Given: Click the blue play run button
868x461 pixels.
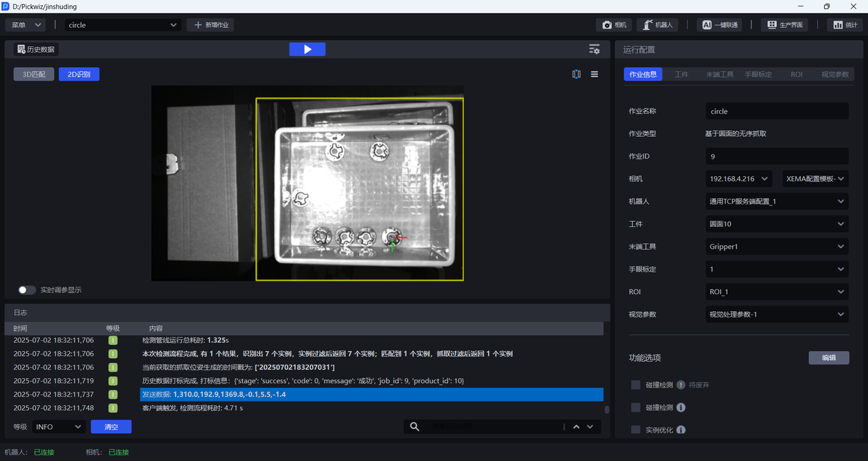Looking at the screenshot, I should [x=307, y=49].
